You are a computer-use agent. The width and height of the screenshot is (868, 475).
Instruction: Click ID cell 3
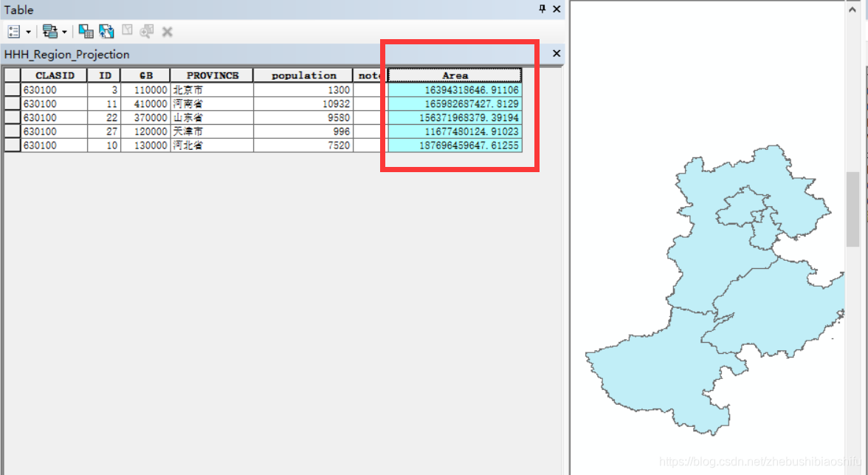tap(104, 90)
